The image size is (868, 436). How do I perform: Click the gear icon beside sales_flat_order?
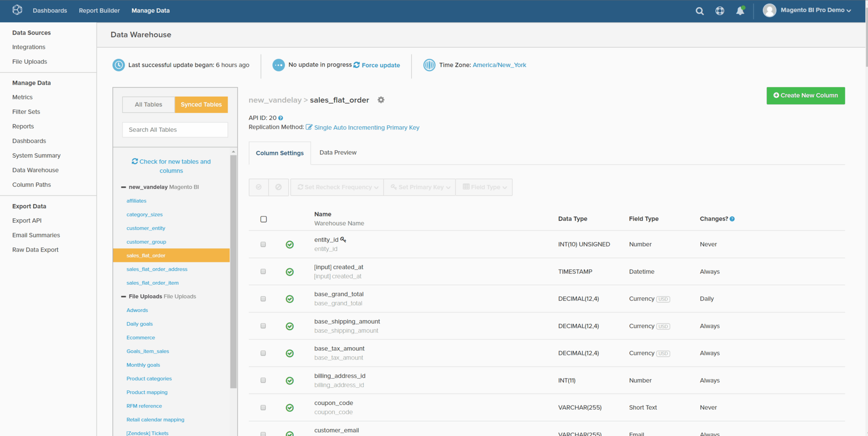(381, 100)
